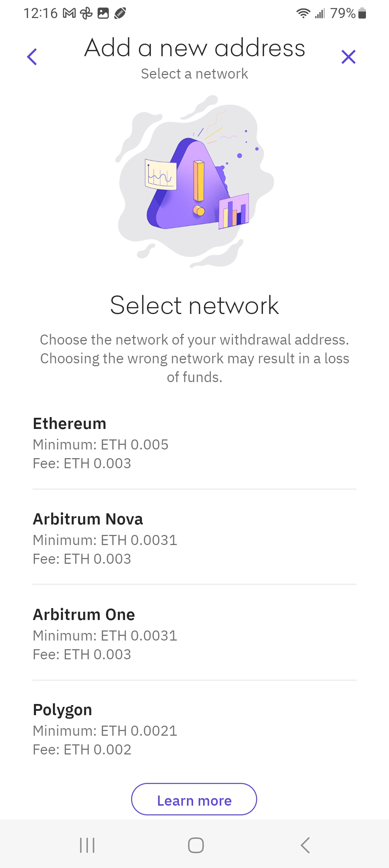Tap the cellular signal strength icon
Image resolution: width=389 pixels, height=868 pixels.
(x=320, y=14)
